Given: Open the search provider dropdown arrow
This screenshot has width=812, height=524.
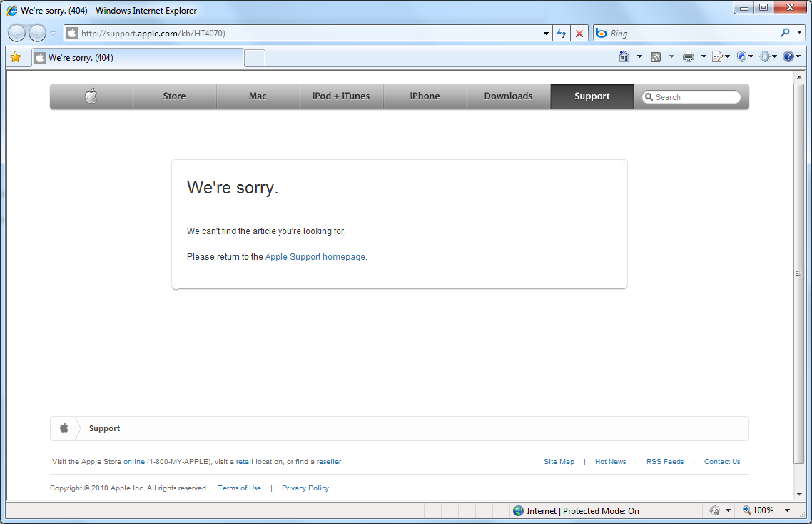Looking at the screenshot, I should pyautogui.click(x=799, y=33).
